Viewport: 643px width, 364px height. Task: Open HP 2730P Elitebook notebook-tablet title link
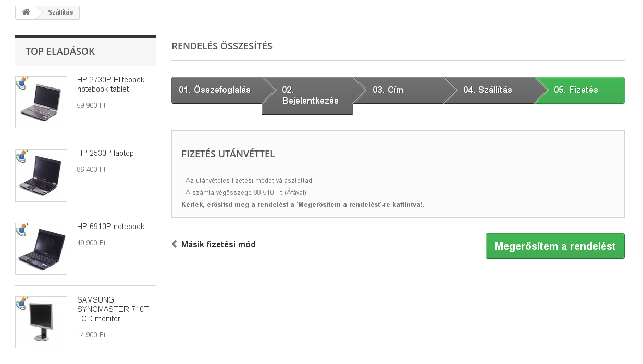click(x=110, y=84)
